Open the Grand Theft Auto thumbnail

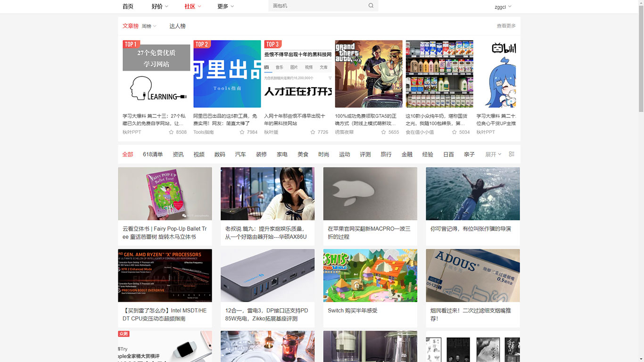[x=369, y=74]
